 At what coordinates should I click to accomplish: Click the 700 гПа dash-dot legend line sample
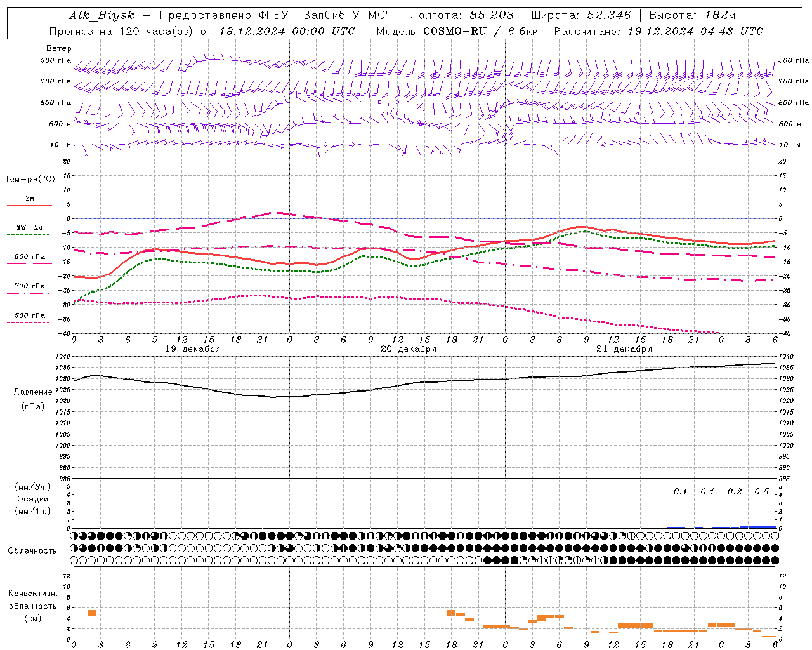(x=28, y=293)
